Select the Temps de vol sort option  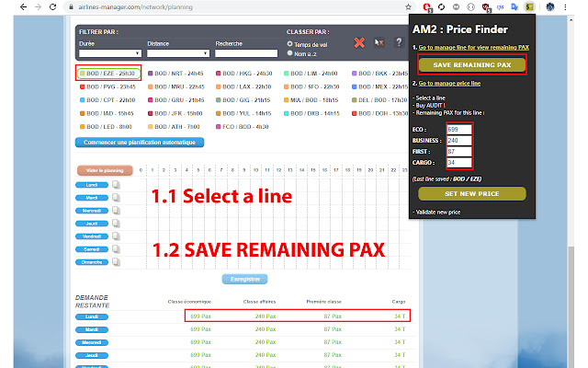click(x=289, y=44)
